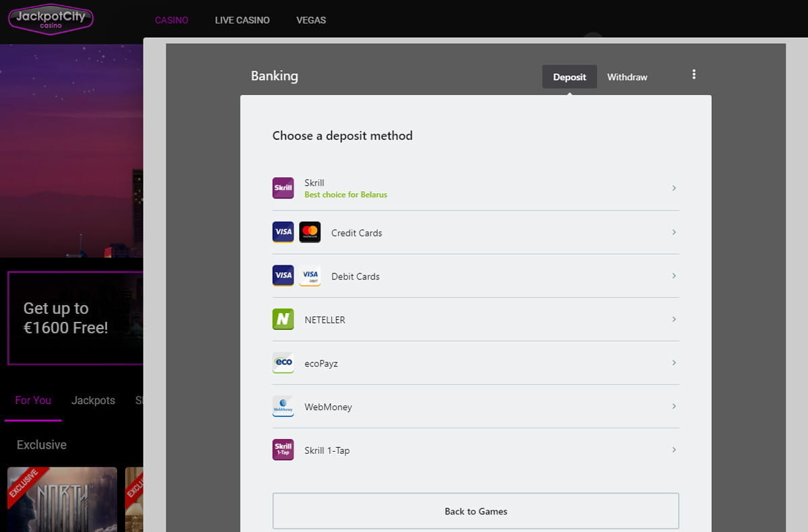
Task: Click the ecoPayz eco logo icon
Action: click(x=283, y=363)
